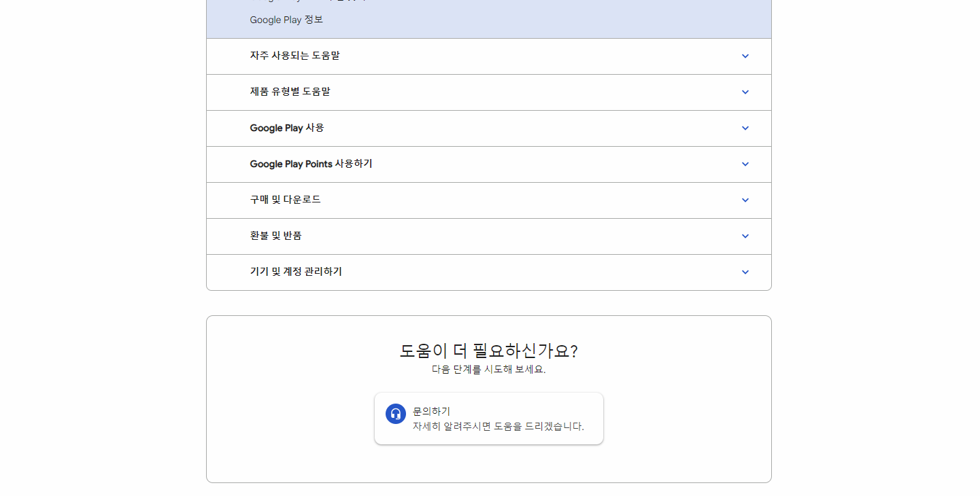Expand the 제품 유형별 도움말 section

pos(488,92)
